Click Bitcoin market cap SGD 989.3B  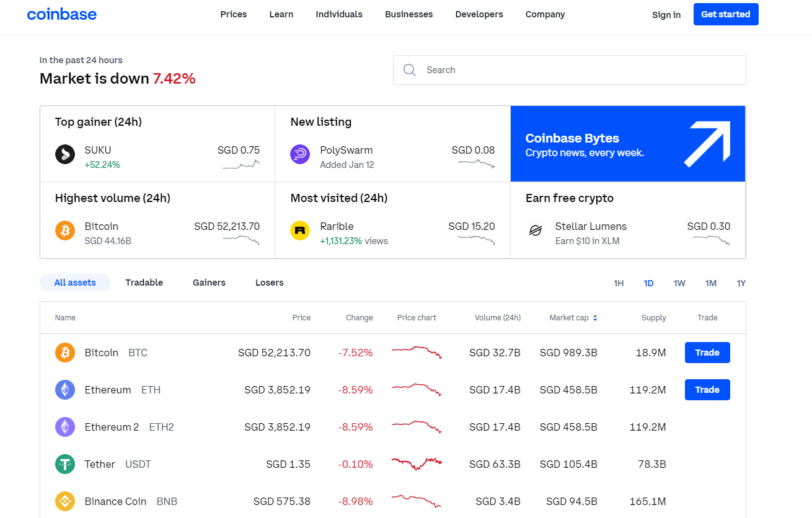[568, 353]
